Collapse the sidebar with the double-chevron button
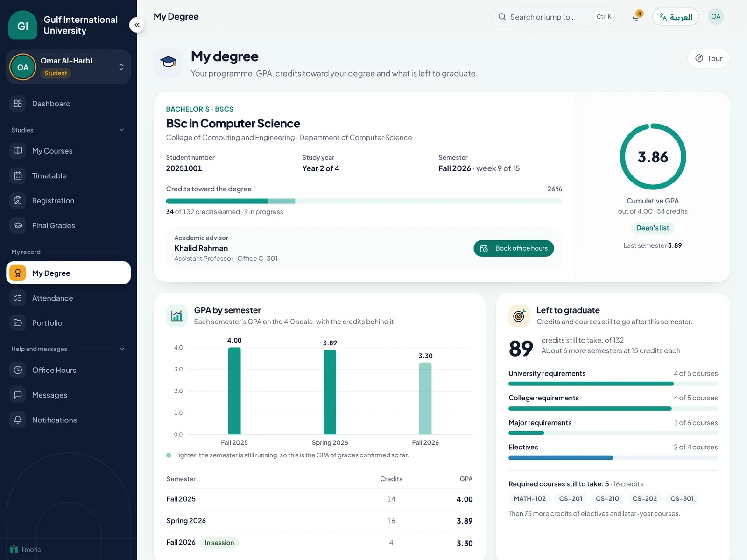The height and width of the screenshot is (560, 747). [137, 25]
